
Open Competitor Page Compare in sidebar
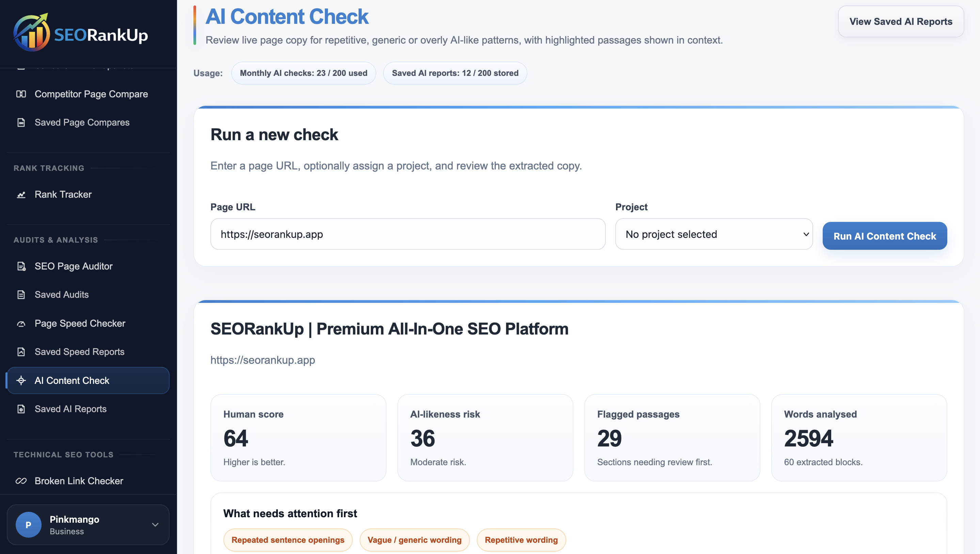click(88, 94)
